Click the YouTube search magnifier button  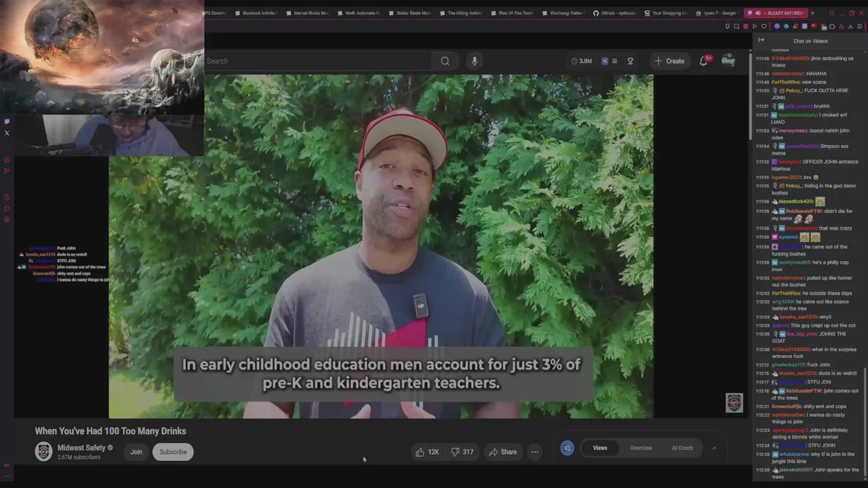point(445,61)
